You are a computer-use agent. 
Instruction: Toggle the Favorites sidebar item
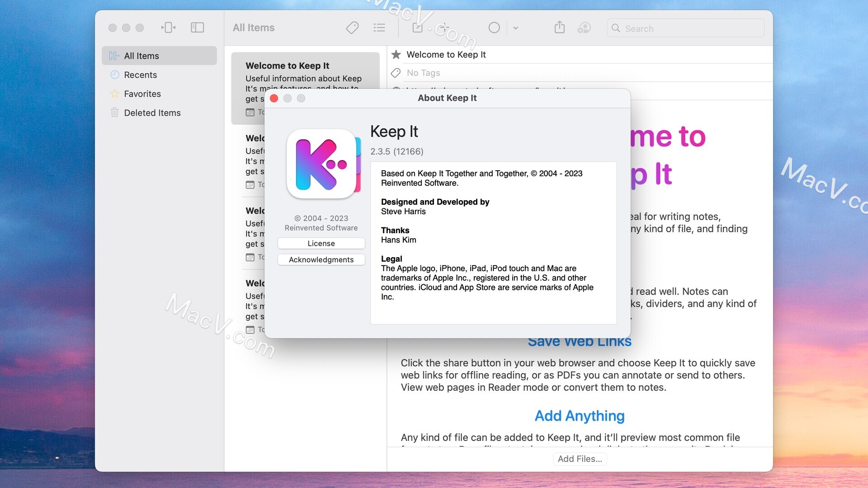[142, 94]
